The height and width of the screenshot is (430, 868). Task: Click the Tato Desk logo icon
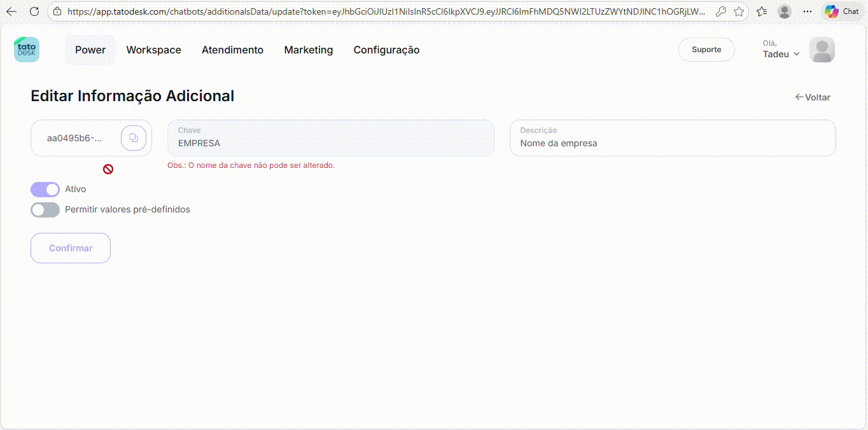pyautogui.click(x=27, y=50)
